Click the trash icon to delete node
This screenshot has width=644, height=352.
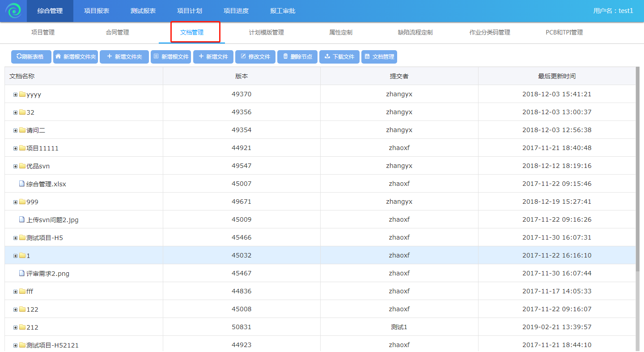(285, 56)
